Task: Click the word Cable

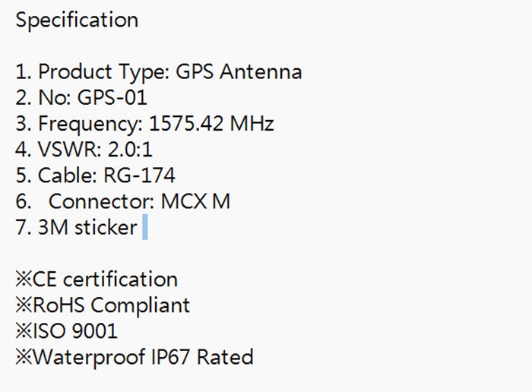Action: pyautogui.click(x=65, y=175)
